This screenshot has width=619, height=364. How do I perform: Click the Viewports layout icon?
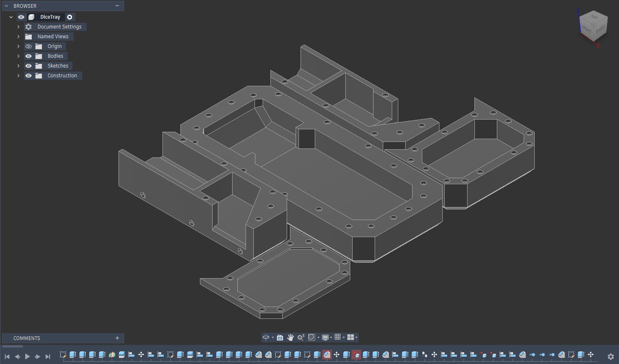350,337
